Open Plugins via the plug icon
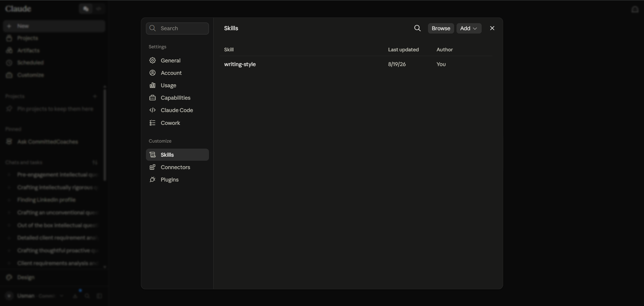The height and width of the screenshot is (306, 644). [153, 180]
